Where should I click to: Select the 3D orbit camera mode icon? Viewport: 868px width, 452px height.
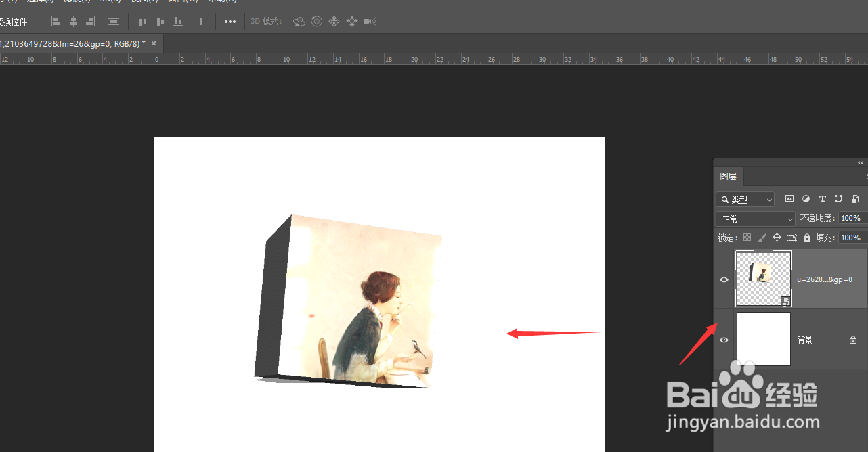click(x=299, y=22)
